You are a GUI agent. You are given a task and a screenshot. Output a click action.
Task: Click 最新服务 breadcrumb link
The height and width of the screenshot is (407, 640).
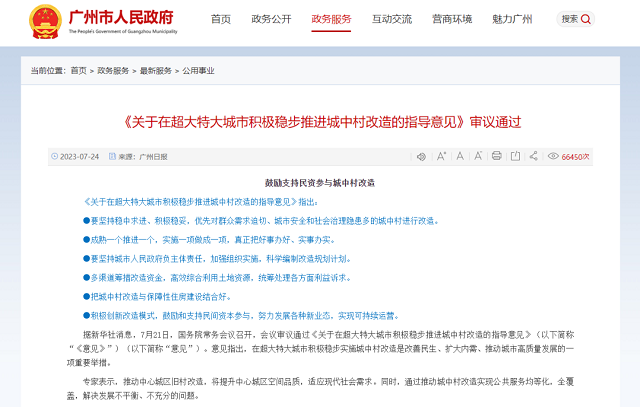point(155,71)
